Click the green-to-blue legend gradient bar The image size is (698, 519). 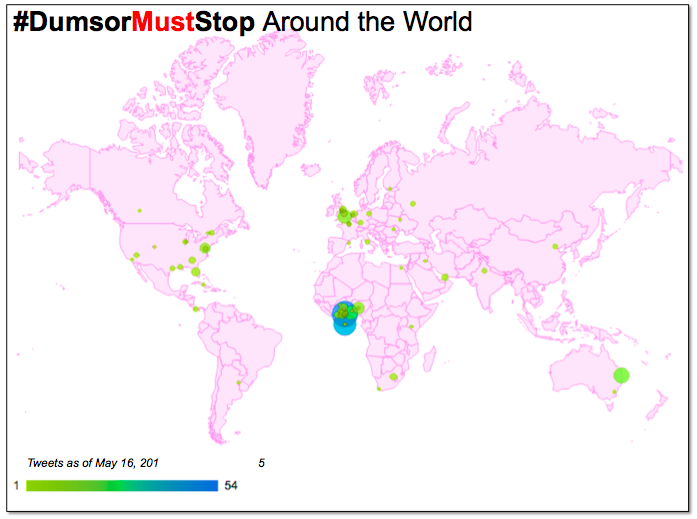point(122,486)
